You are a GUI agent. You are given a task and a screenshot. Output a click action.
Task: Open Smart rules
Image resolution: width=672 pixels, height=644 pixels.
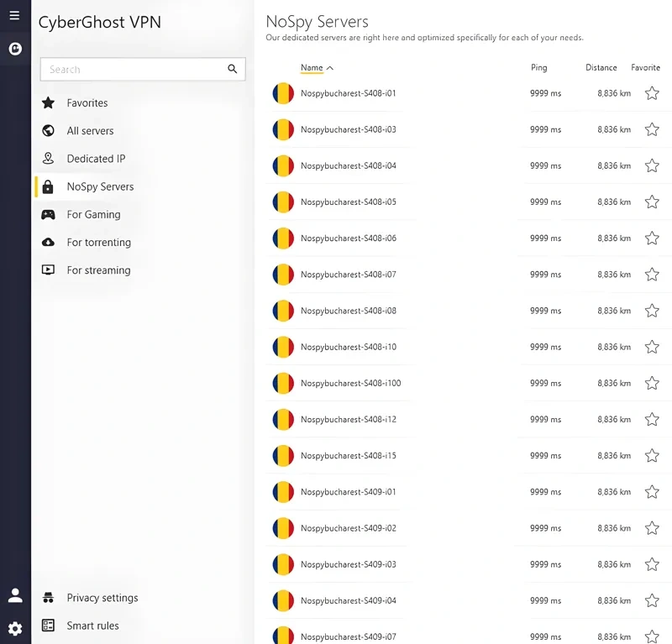[92, 626]
